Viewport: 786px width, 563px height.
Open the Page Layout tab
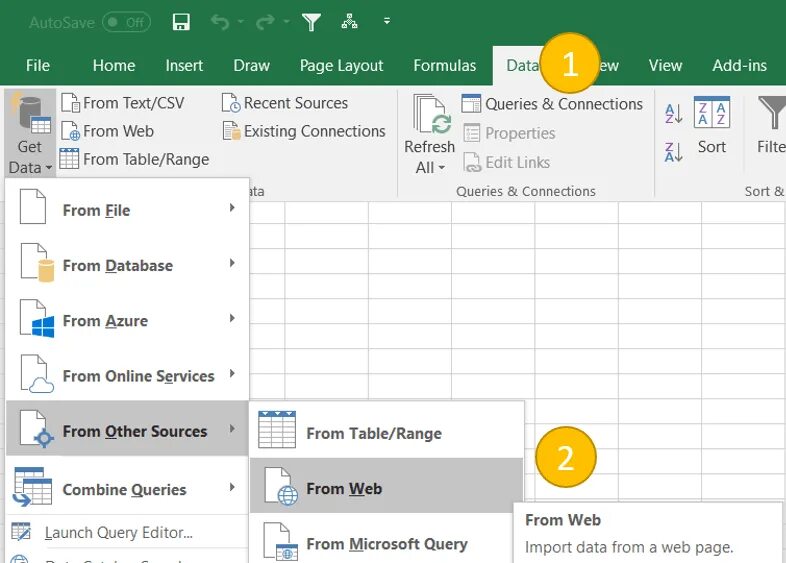tap(341, 66)
